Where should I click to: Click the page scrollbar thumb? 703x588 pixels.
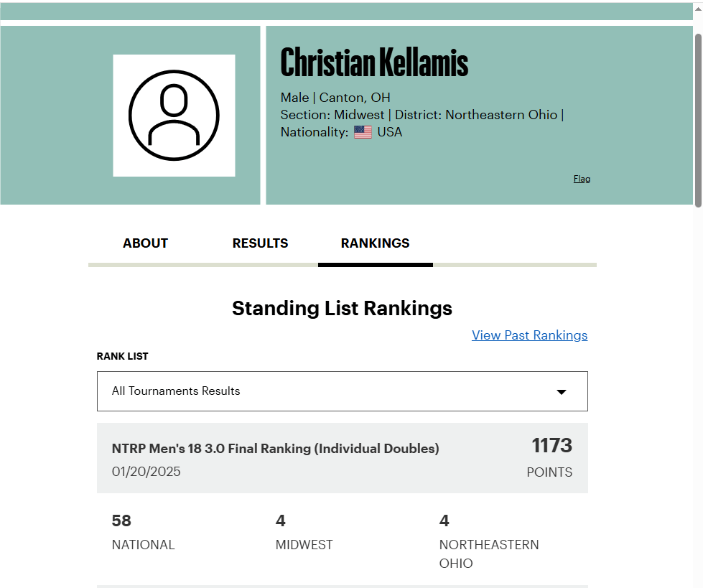[698, 120]
